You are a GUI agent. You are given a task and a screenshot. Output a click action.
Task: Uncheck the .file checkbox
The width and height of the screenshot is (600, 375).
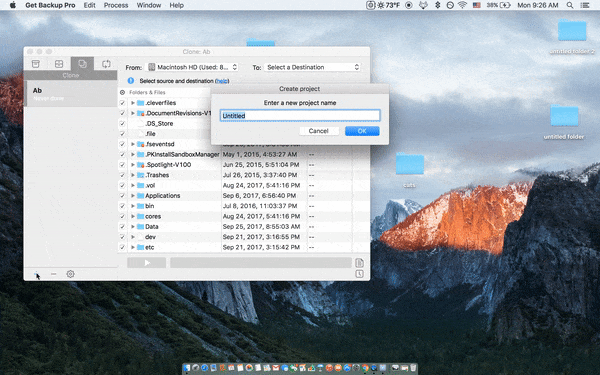pos(122,134)
